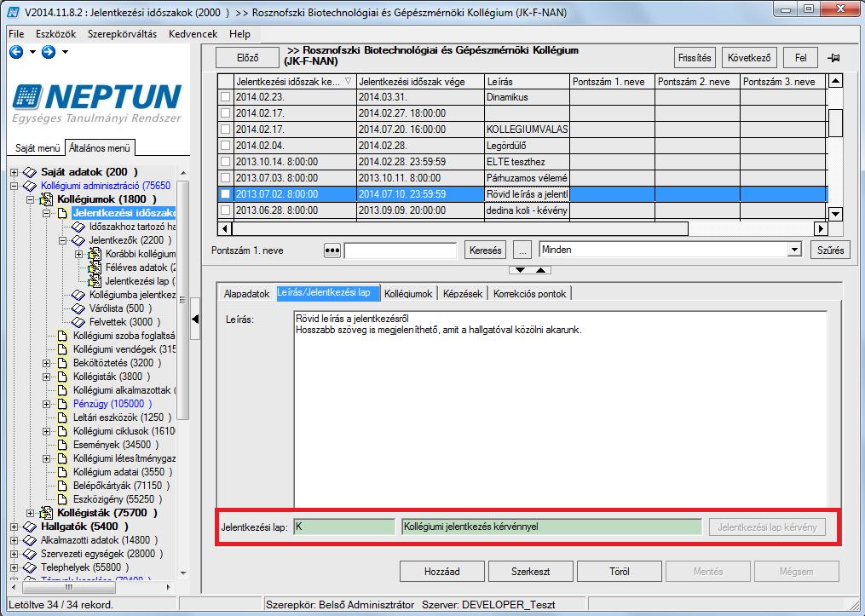Expand the Beköltöztetés (3200) node

click(x=46, y=363)
